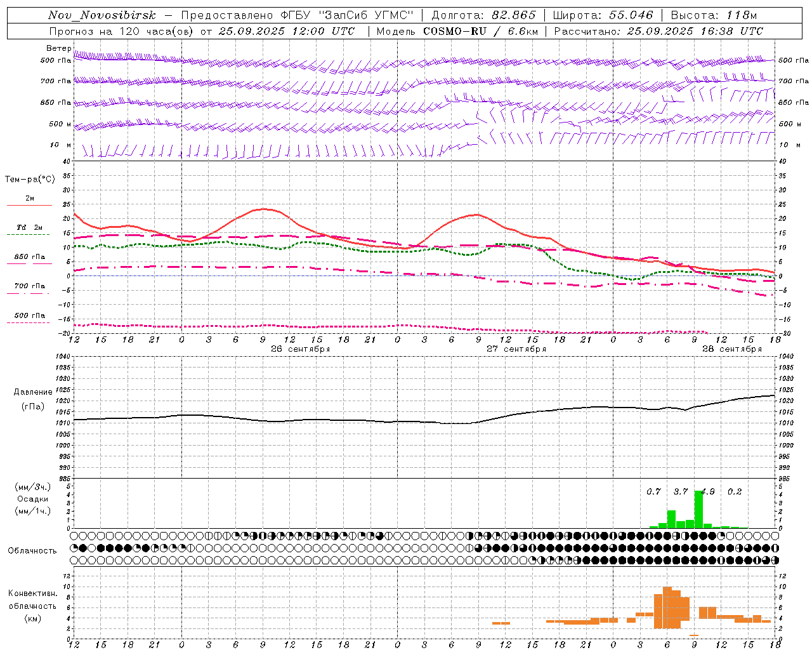Image resolution: width=812 pixels, height=650 pixels.
Task: Click the tallest orange convective cloud bar
Action: point(667,607)
